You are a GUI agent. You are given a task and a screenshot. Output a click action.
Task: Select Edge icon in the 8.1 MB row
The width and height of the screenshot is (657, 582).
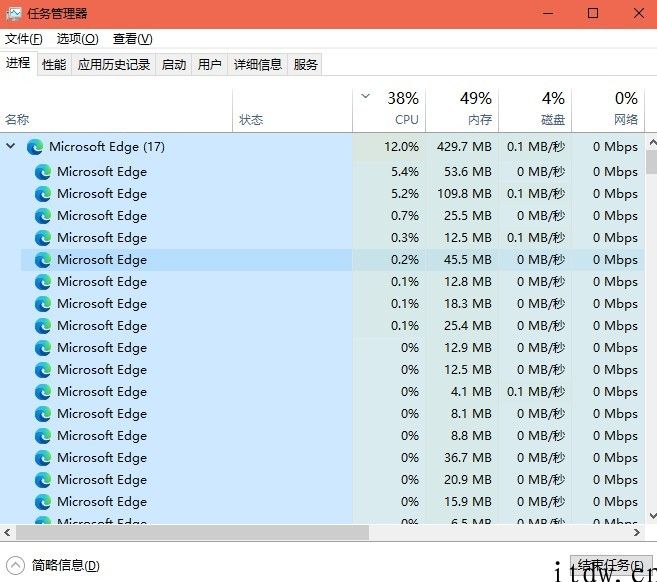pos(43,414)
